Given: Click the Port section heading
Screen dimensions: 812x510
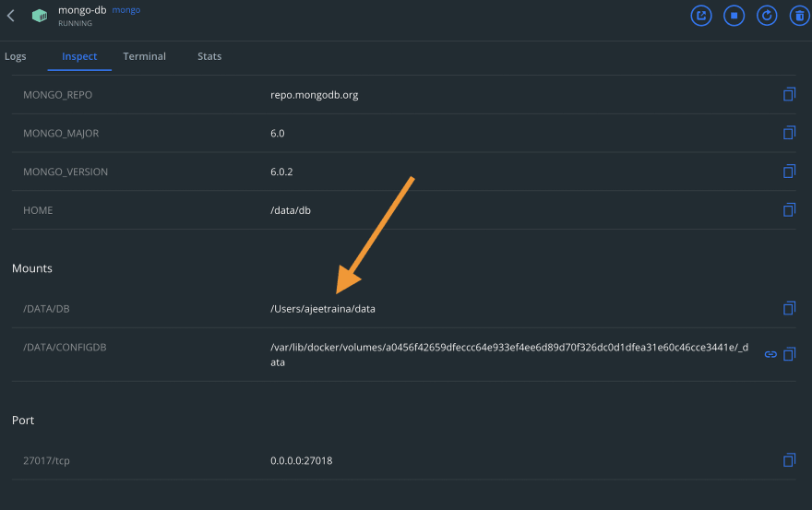Looking at the screenshot, I should click(23, 420).
